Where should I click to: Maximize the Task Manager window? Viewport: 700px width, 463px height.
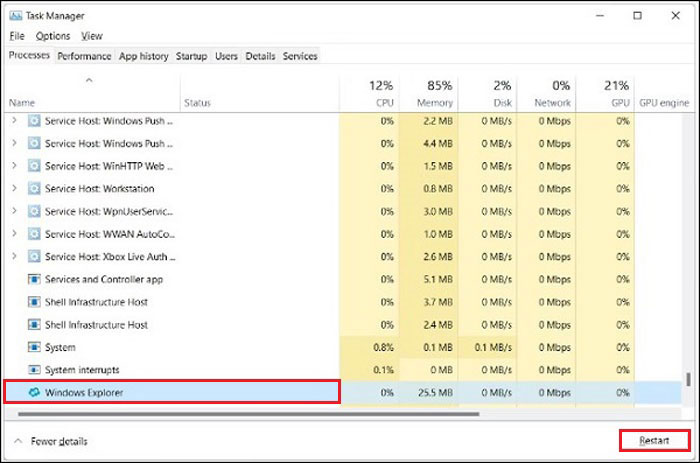click(x=638, y=16)
